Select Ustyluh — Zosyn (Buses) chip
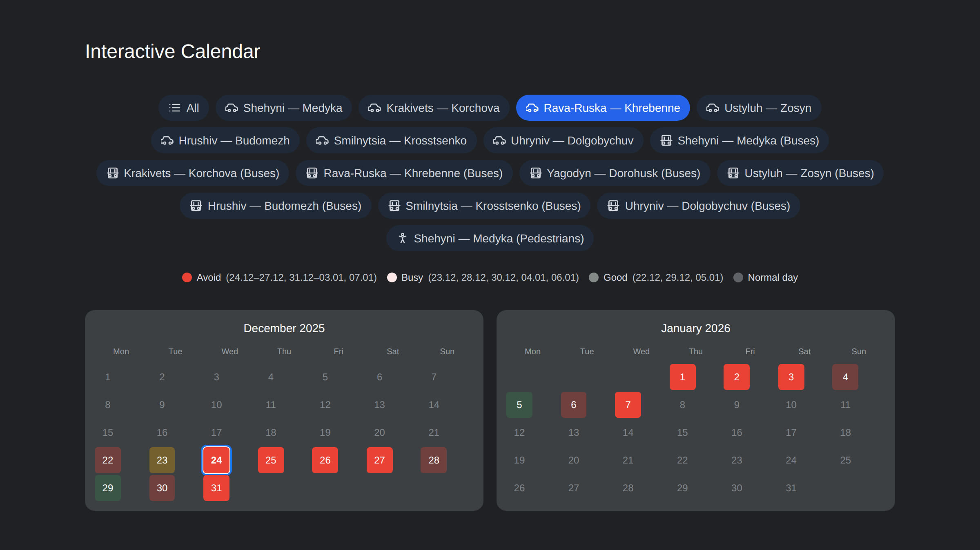The width and height of the screenshot is (980, 550). click(x=800, y=173)
